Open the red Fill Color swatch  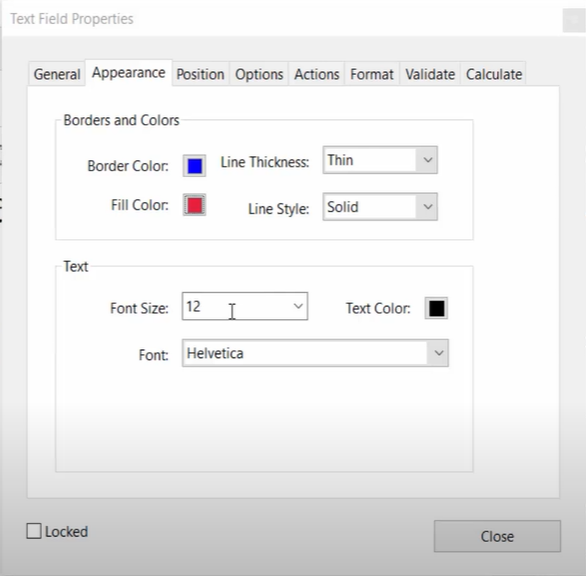click(x=194, y=205)
